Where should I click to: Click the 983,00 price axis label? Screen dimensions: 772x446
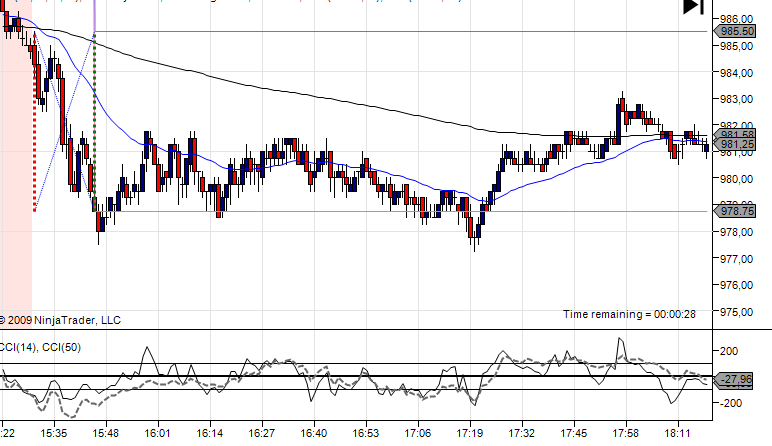(737, 99)
